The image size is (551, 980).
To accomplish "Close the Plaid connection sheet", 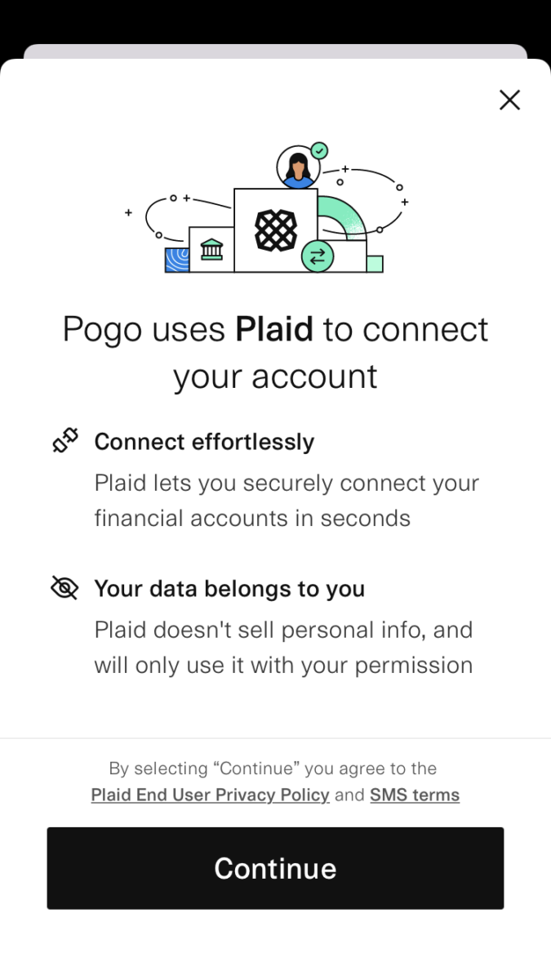I will click(509, 100).
